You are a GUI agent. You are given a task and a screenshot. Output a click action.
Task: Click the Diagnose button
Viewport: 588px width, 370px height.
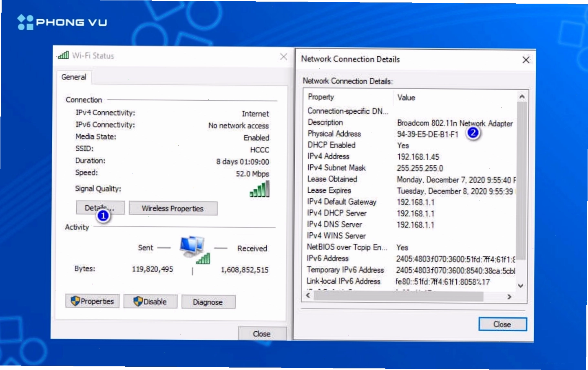[x=208, y=302]
